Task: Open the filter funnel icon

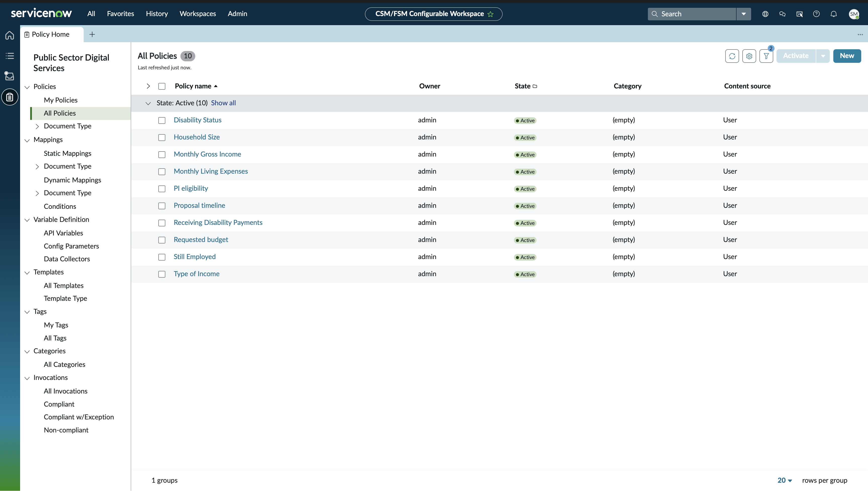Action: 766,56
